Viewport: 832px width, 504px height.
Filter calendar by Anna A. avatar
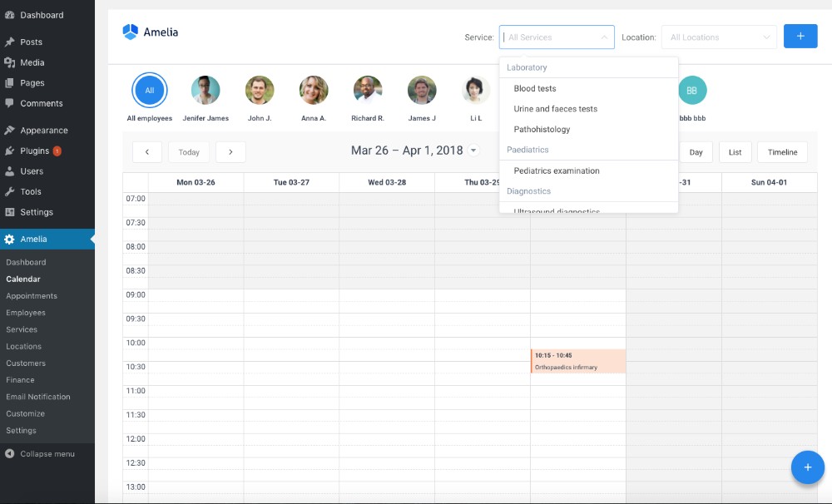[x=314, y=91]
